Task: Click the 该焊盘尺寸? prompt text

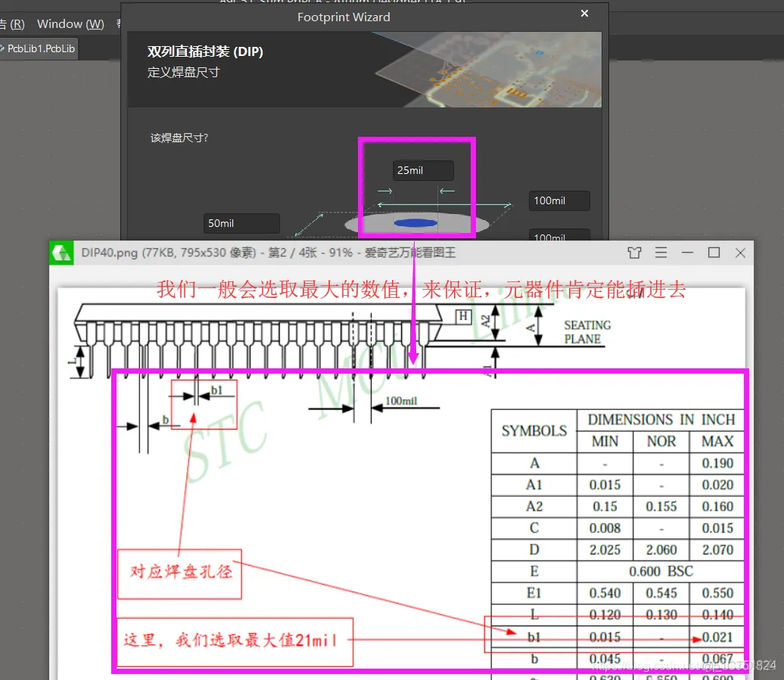Action: coord(179,138)
